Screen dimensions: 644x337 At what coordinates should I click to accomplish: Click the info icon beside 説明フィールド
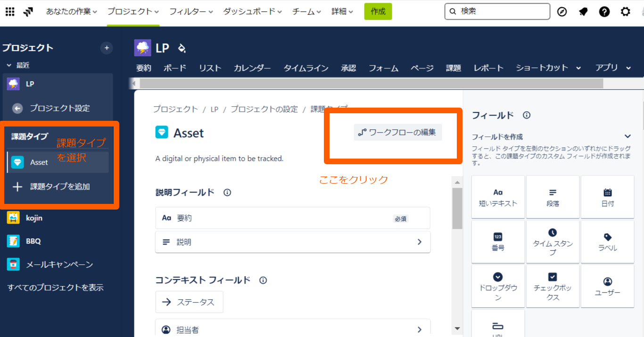(x=227, y=193)
